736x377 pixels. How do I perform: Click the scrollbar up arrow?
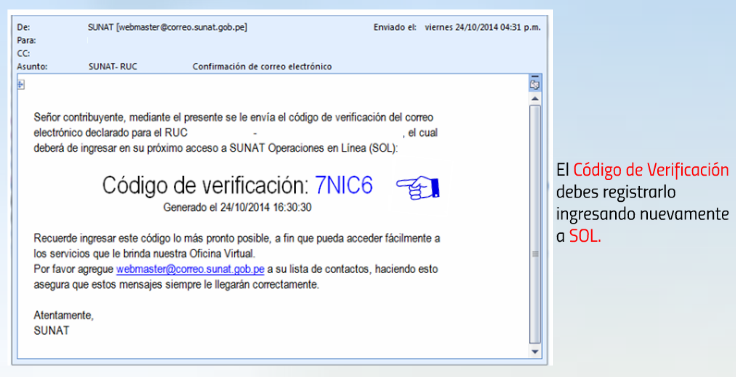coord(535,99)
